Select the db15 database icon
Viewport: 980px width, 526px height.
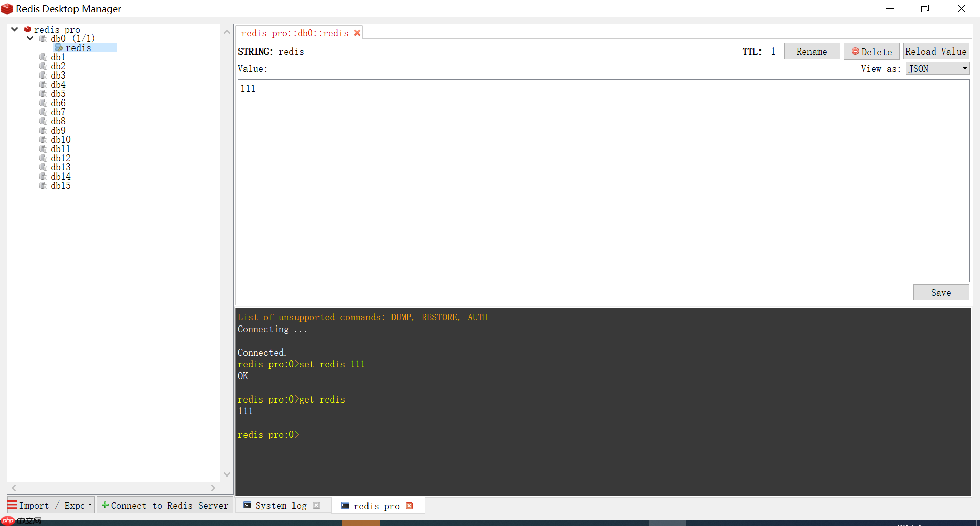(x=43, y=186)
